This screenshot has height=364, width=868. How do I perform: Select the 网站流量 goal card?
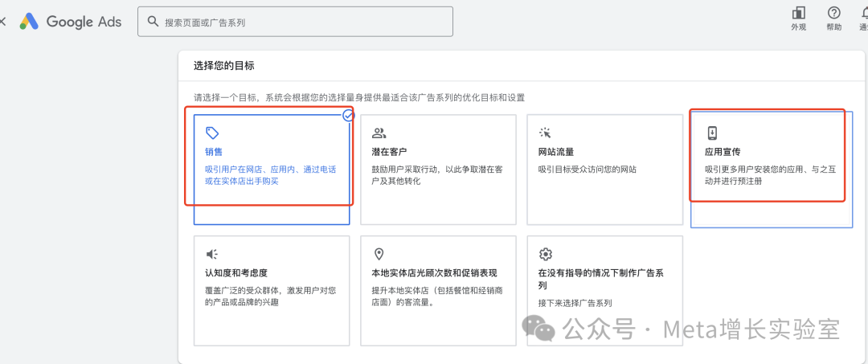(604, 169)
